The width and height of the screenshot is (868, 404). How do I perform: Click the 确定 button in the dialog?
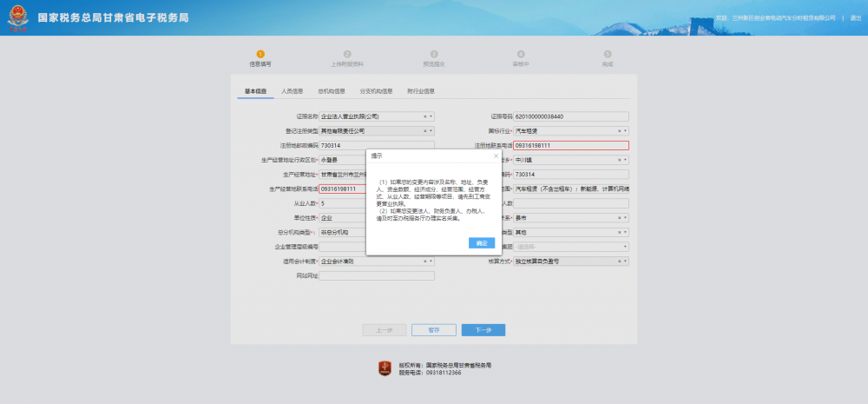click(481, 243)
